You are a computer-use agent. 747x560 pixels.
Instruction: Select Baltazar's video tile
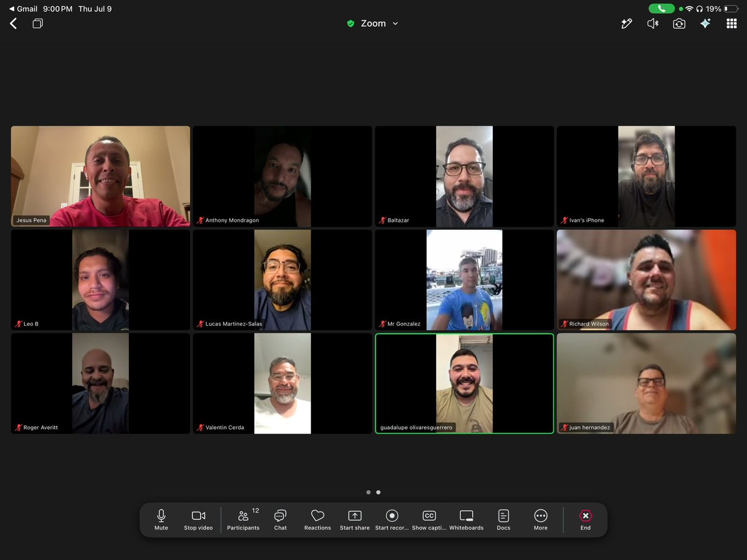tap(465, 176)
